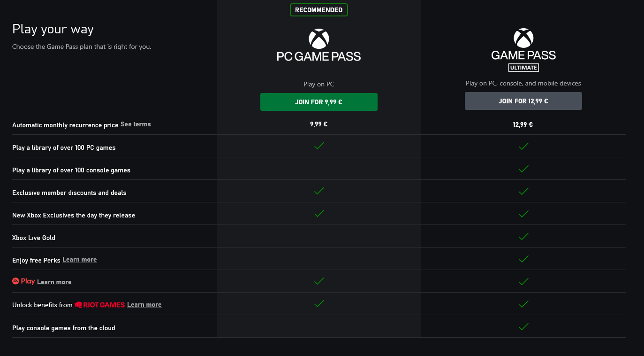Click the 9,99 € monthly price value

pyautogui.click(x=319, y=124)
